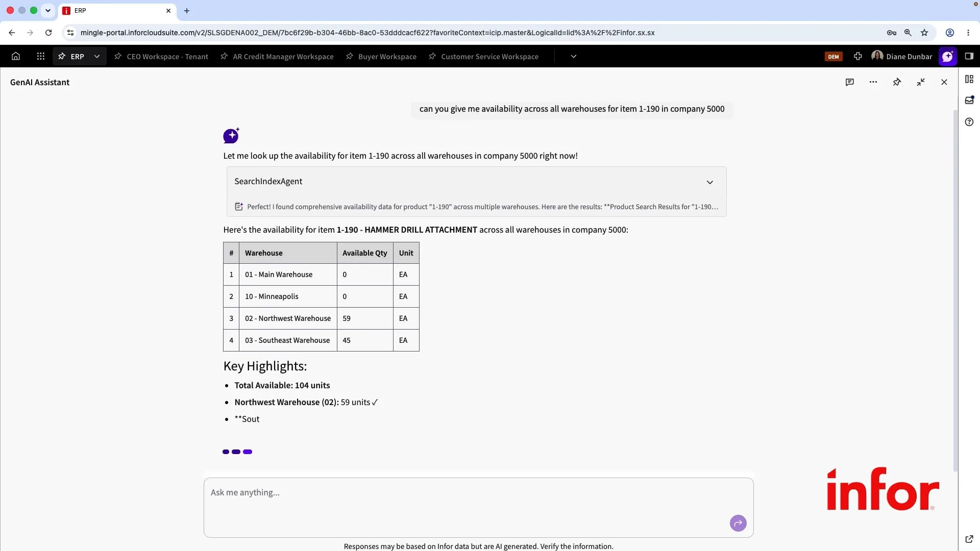Viewport: 980px width, 551px height.
Task: Click the user's query message bubble
Action: point(572,109)
